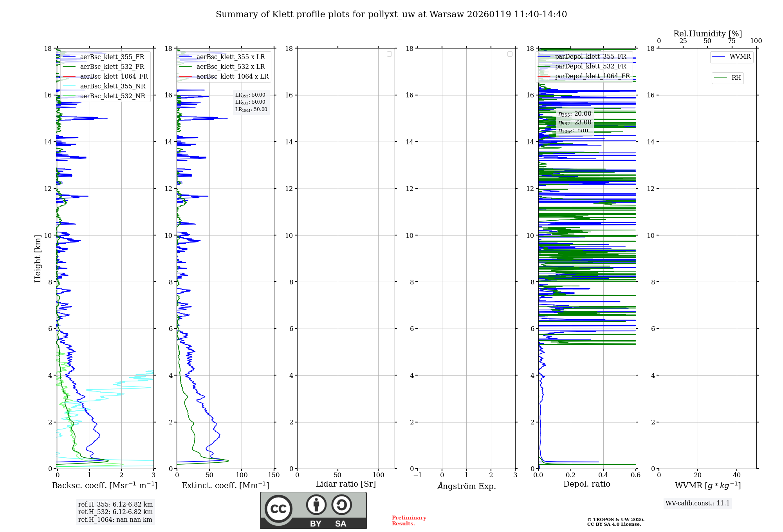Click the ref.H reference height box

(115, 512)
